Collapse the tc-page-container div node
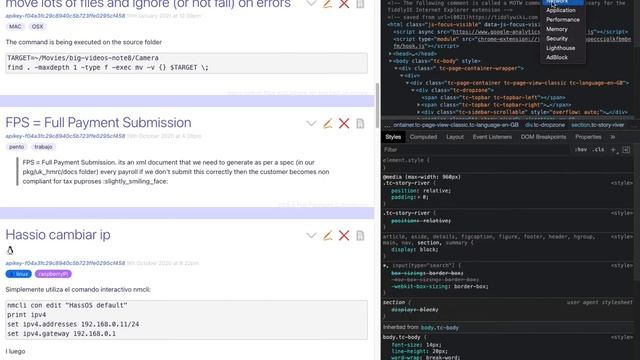The width and height of the screenshot is (640, 360). (407, 83)
